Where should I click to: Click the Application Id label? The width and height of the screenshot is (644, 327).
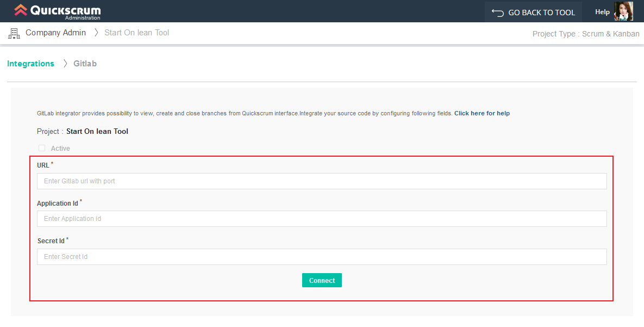pyautogui.click(x=58, y=203)
